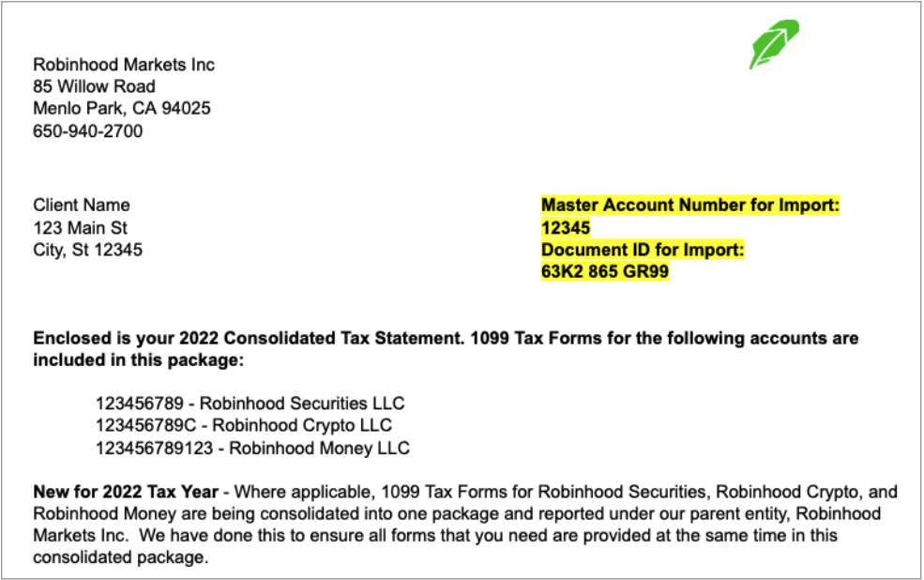Click the sender name Robinhood Markets Inc
Viewport: 924px width, 580px height.
[124, 65]
